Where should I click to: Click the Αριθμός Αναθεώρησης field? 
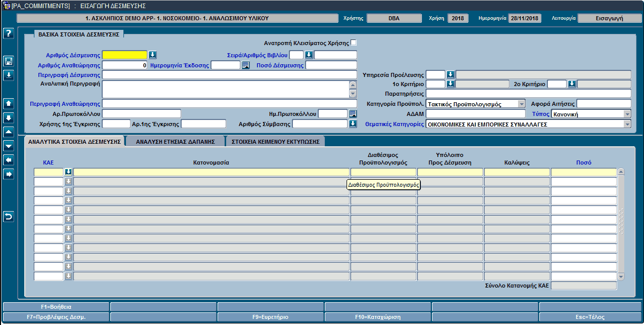pos(124,65)
